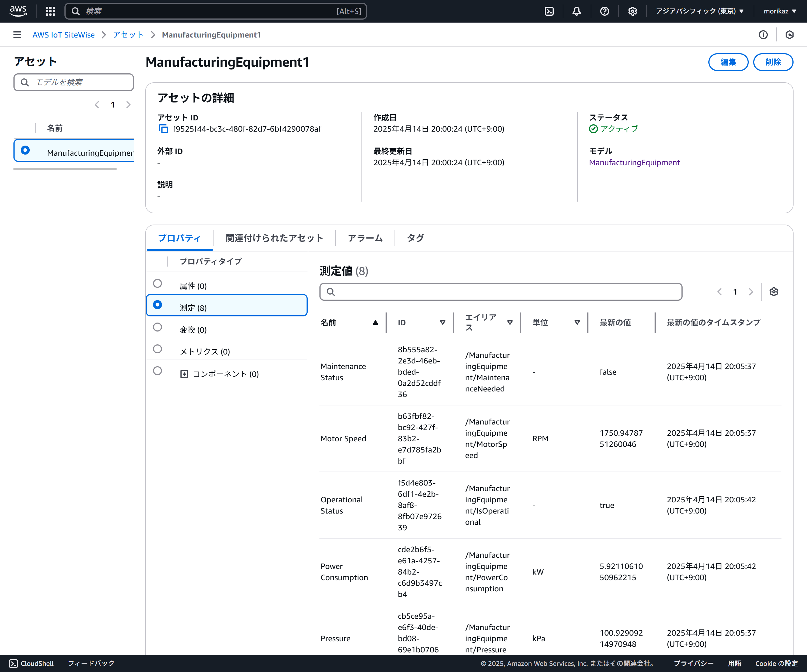Open the notifications bell
Image resolution: width=807 pixels, height=672 pixels.
click(576, 11)
